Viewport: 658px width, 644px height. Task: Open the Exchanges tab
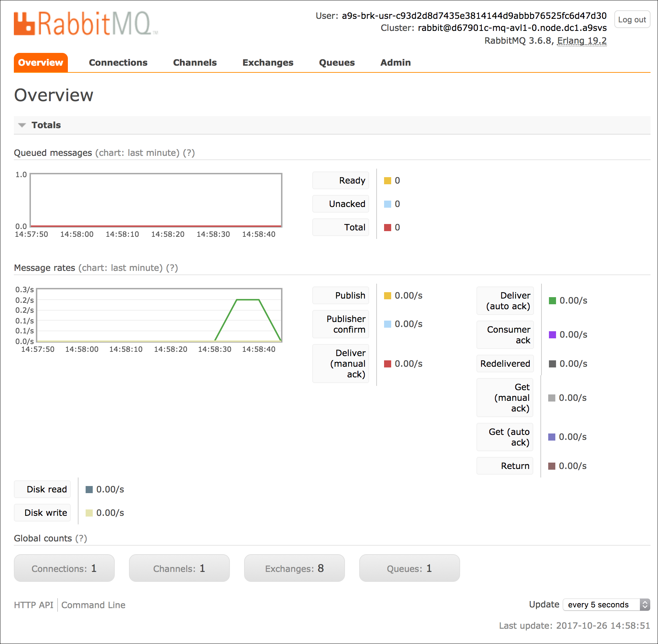point(268,62)
